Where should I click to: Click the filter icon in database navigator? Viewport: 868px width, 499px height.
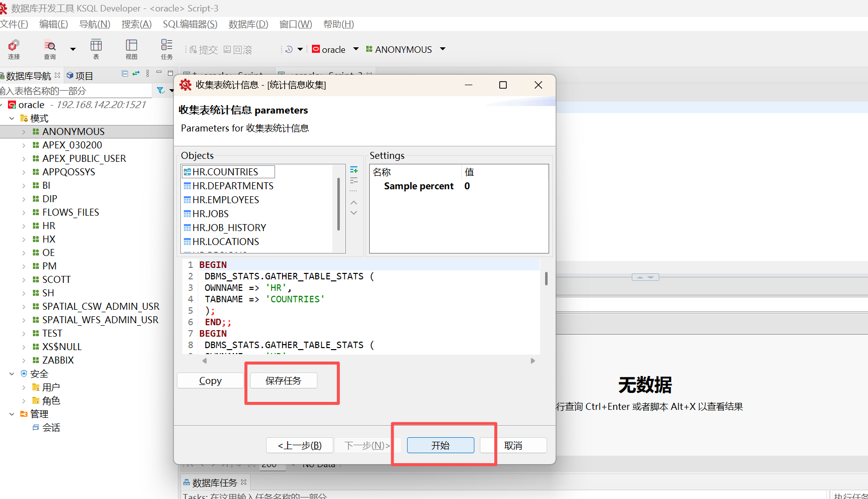[x=160, y=91]
